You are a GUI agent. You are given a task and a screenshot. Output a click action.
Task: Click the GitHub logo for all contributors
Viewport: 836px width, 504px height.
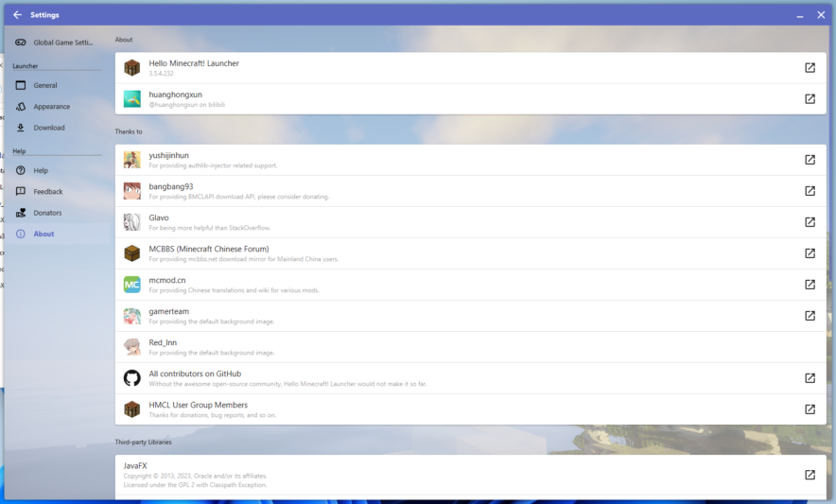132,378
